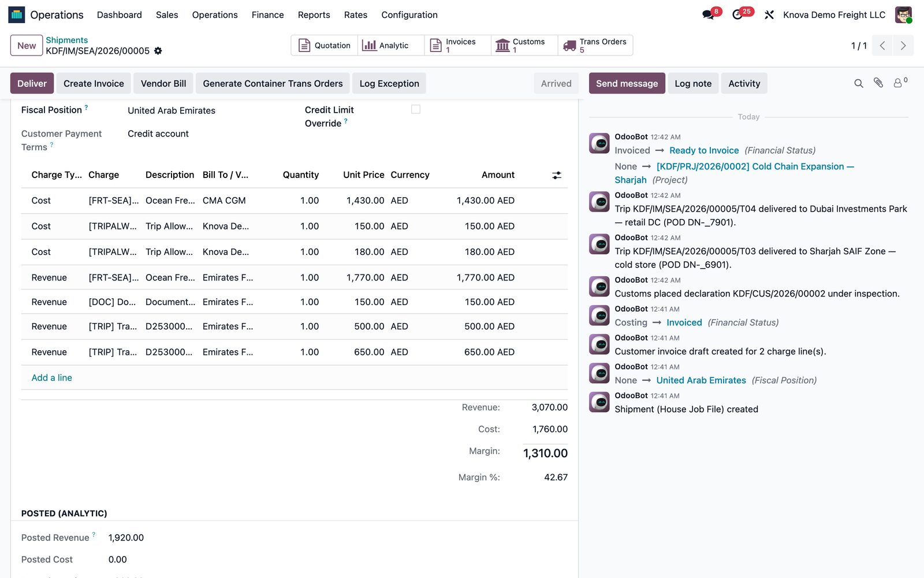Viewport: 924px width, 578px height.
Task: Click Log note button
Action: tap(693, 83)
